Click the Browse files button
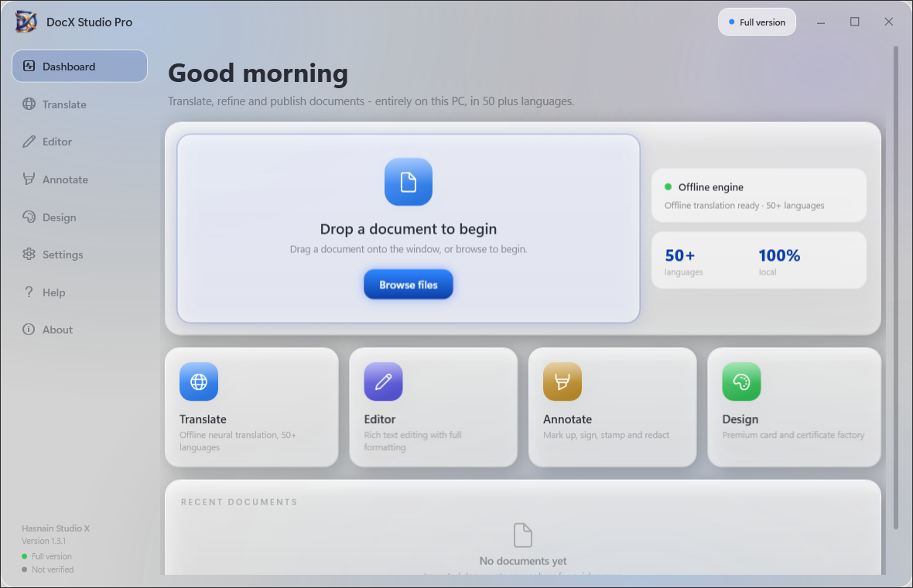 409,285
